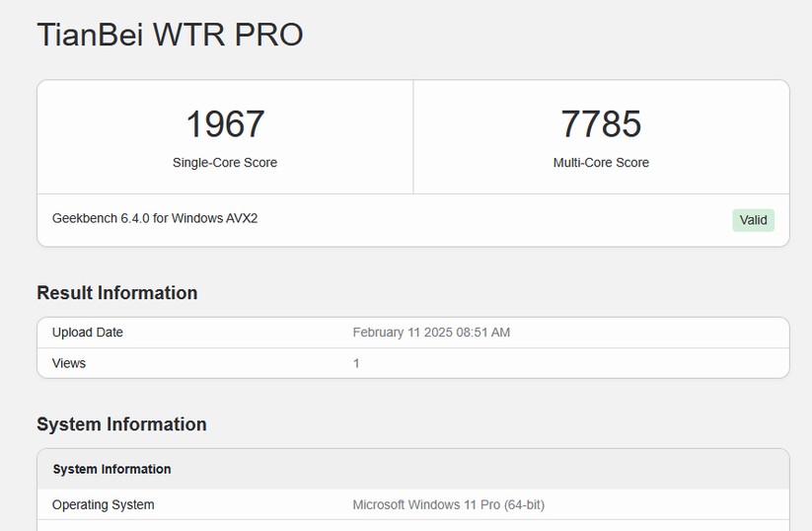Click the Views count value 1
812x531 pixels.
click(x=356, y=363)
